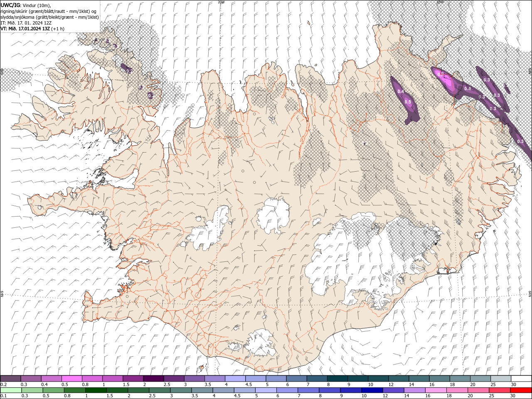Click the round Hofsjökull glacier white area
This screenshot has width=532, height=399.
coord(273,215)
